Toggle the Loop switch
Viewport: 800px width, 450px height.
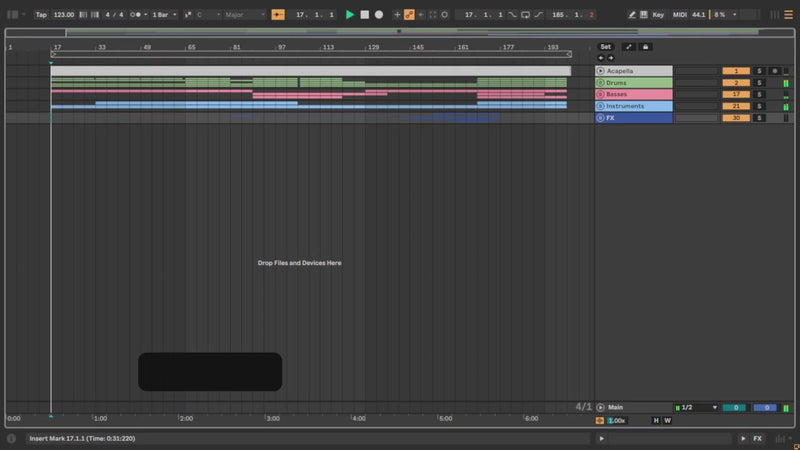[x=525, y=15]
